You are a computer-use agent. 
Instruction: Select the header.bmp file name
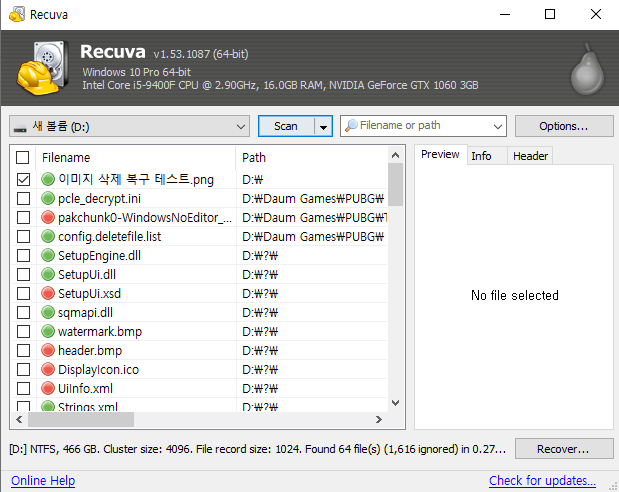[x=90, y=350]
